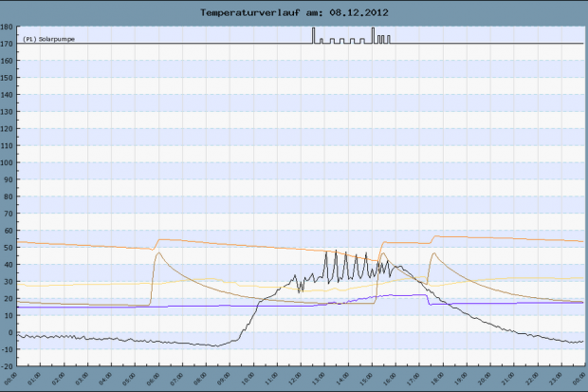Screen dimensions: 588x392
Task: Click the 12:00 time axis label
Action: [x=295, y=379]
